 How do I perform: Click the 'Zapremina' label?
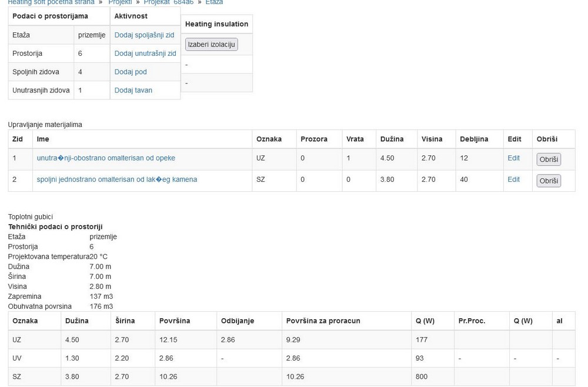click(24, 296)
